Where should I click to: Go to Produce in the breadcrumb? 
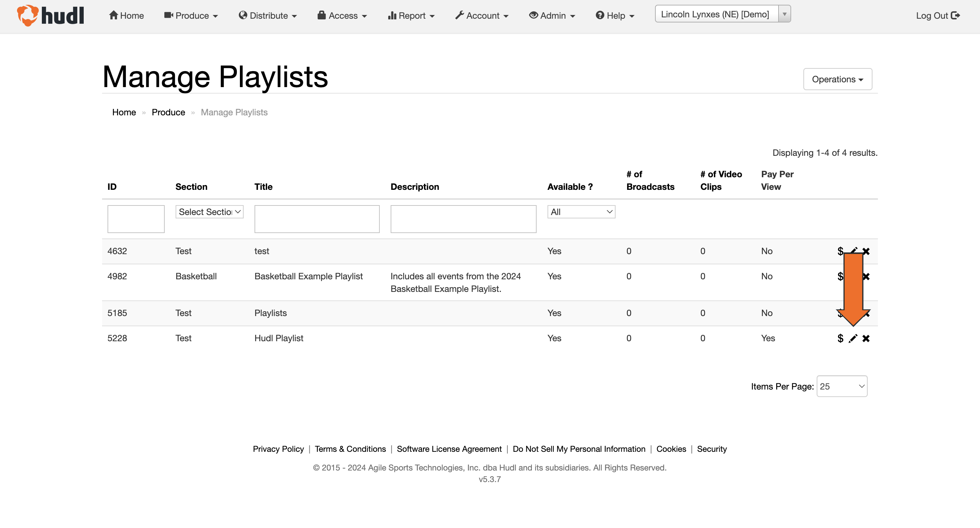168,112
